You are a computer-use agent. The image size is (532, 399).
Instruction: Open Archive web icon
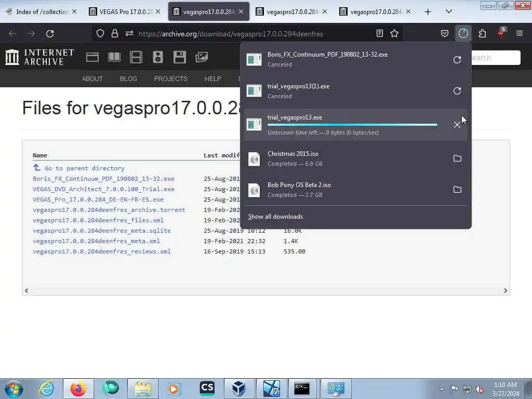92,57
